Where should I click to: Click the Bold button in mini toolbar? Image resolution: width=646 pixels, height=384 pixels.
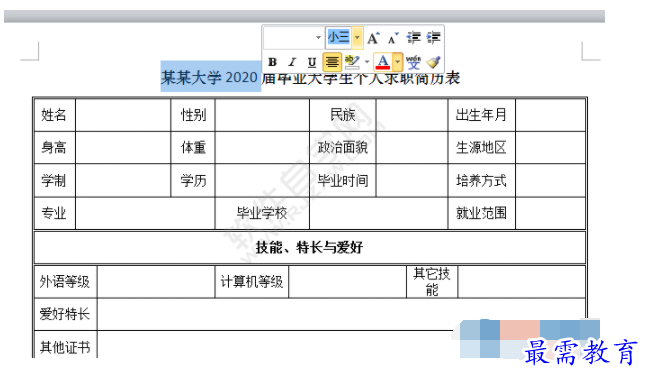(x=272, y=62)
